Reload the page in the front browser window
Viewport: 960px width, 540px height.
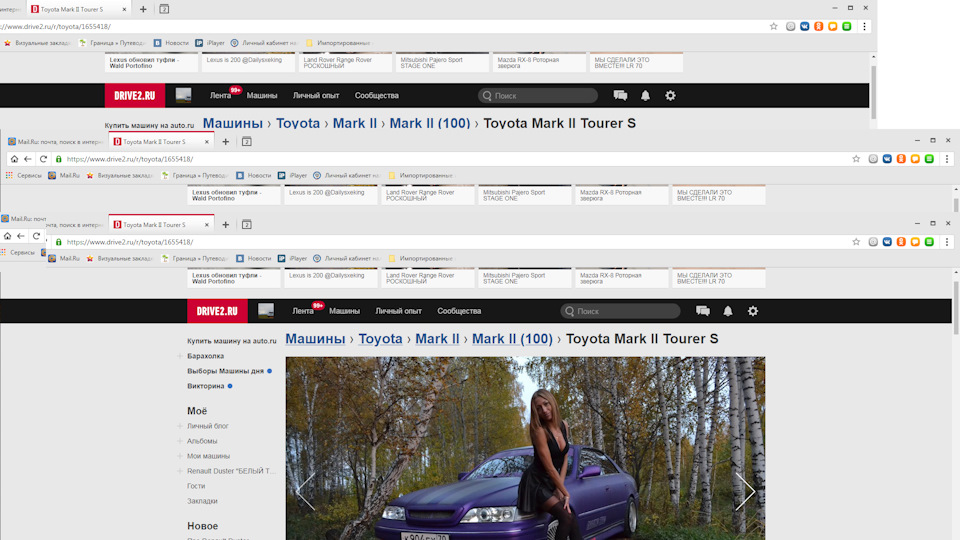point(37,237)
